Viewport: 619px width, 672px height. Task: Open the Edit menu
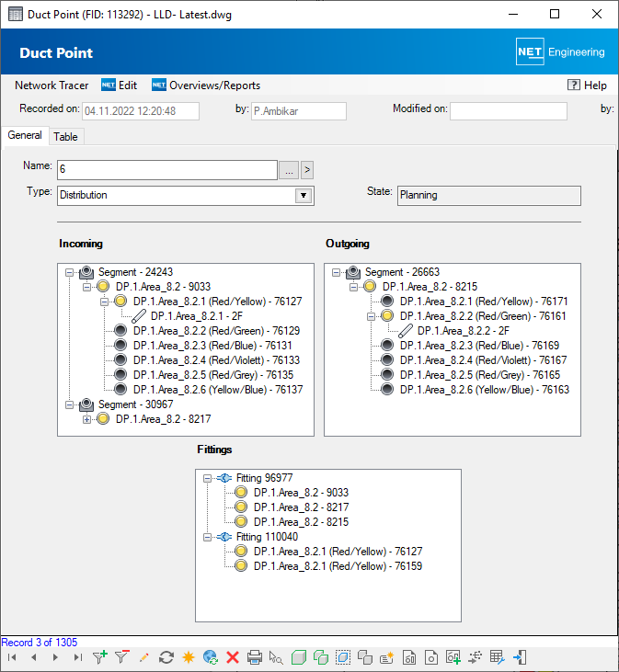(120, 85)
